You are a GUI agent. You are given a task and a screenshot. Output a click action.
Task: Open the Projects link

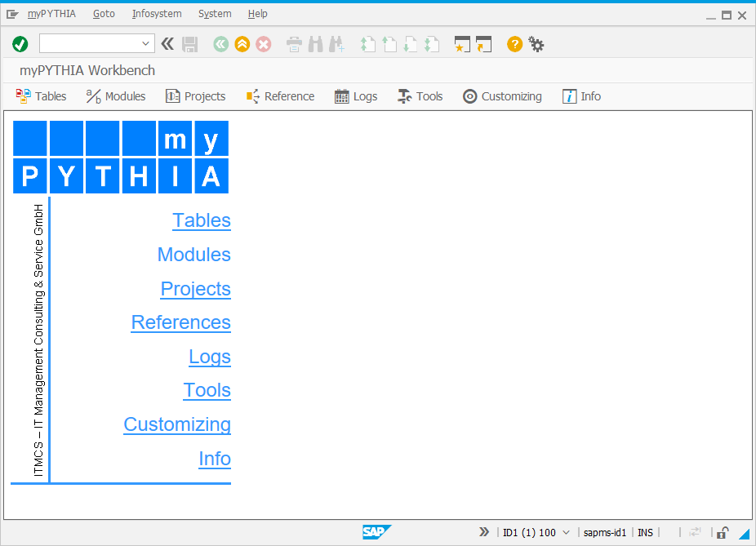point(195,289)
